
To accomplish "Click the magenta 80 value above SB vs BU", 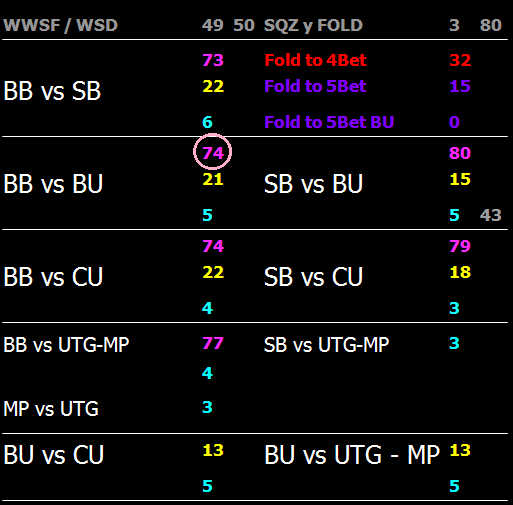I will tap(460, 153).
